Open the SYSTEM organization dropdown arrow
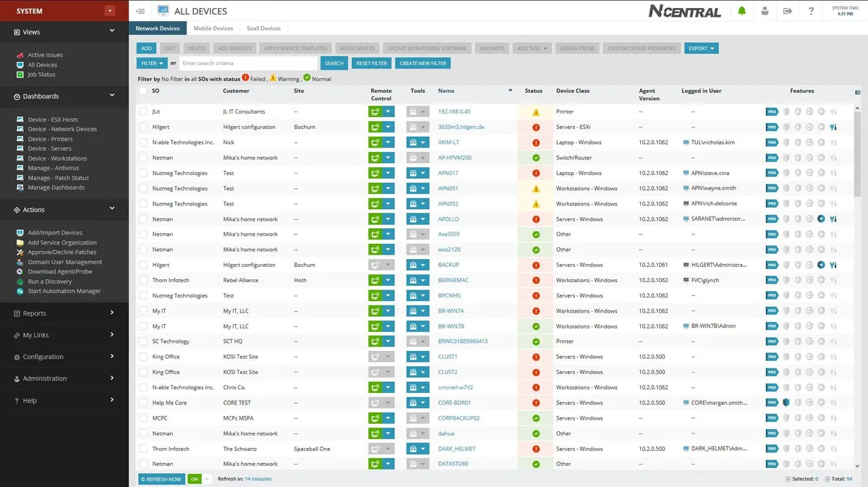This screenshot has height=487, width=868. pos(109,11)
